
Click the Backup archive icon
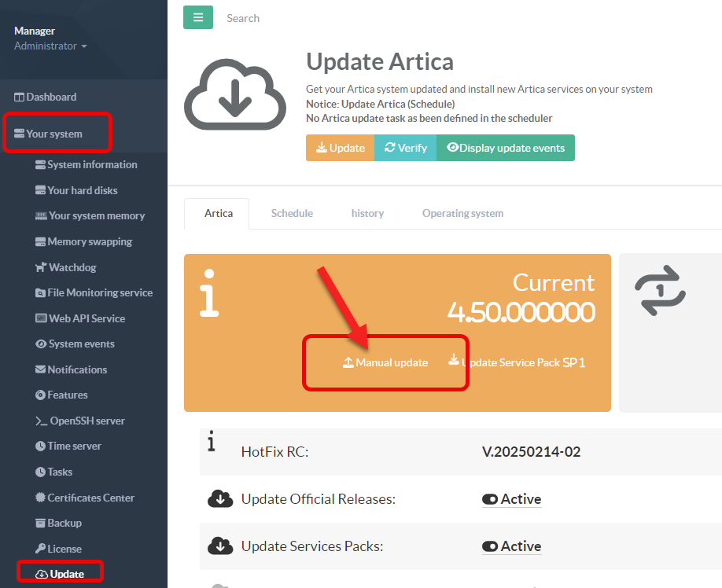click(x=41, y=523)
